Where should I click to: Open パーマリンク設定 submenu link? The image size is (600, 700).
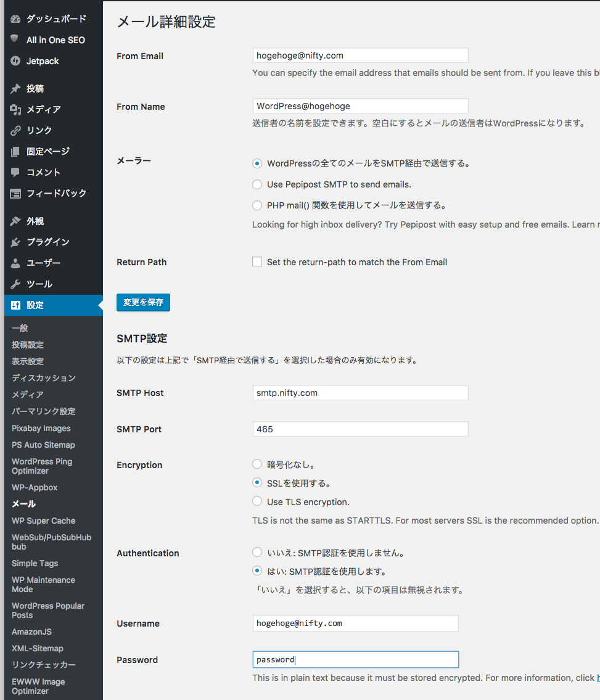44,411
